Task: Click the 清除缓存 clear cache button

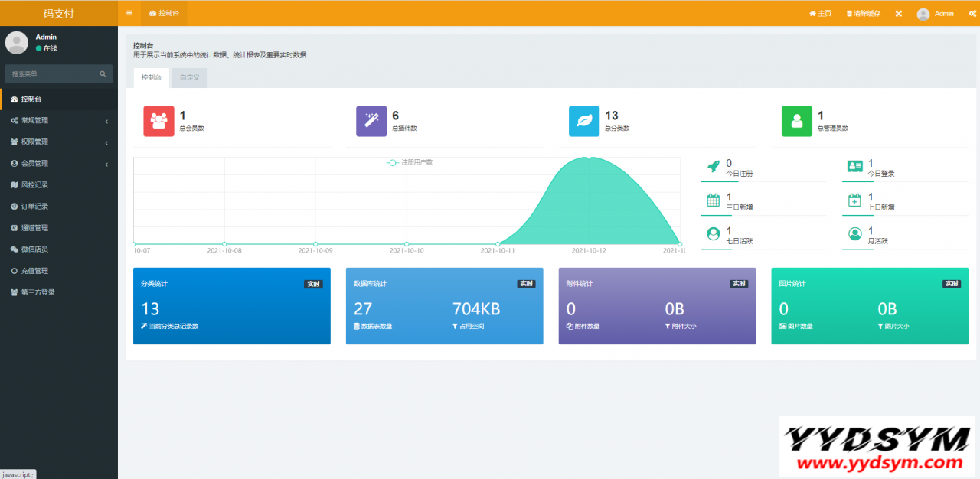Action: [863, 14]
